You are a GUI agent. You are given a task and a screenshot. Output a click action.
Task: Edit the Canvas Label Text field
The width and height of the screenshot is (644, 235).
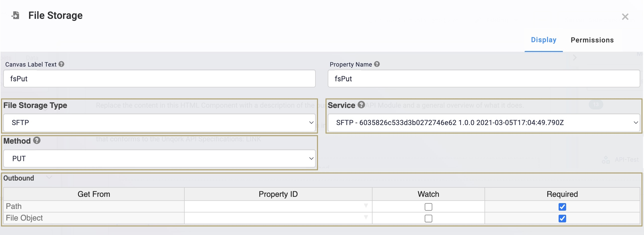[x=159, y=79]
